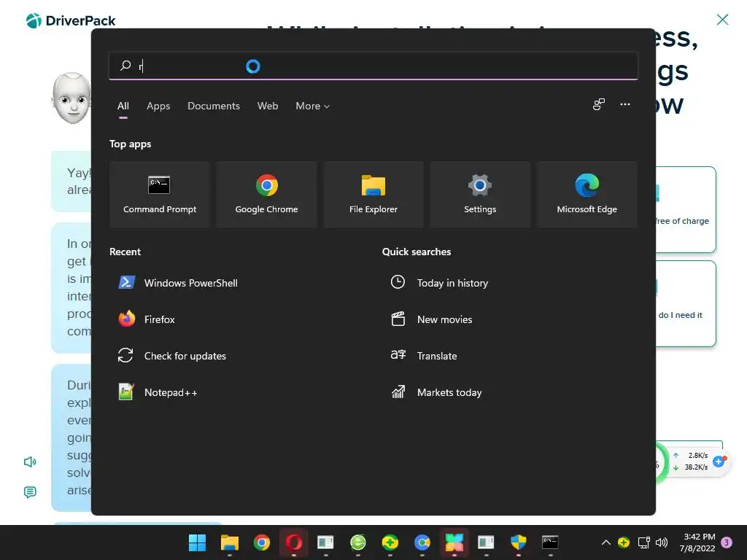Open Command Prompt from Top apps

tap(160, 194)
